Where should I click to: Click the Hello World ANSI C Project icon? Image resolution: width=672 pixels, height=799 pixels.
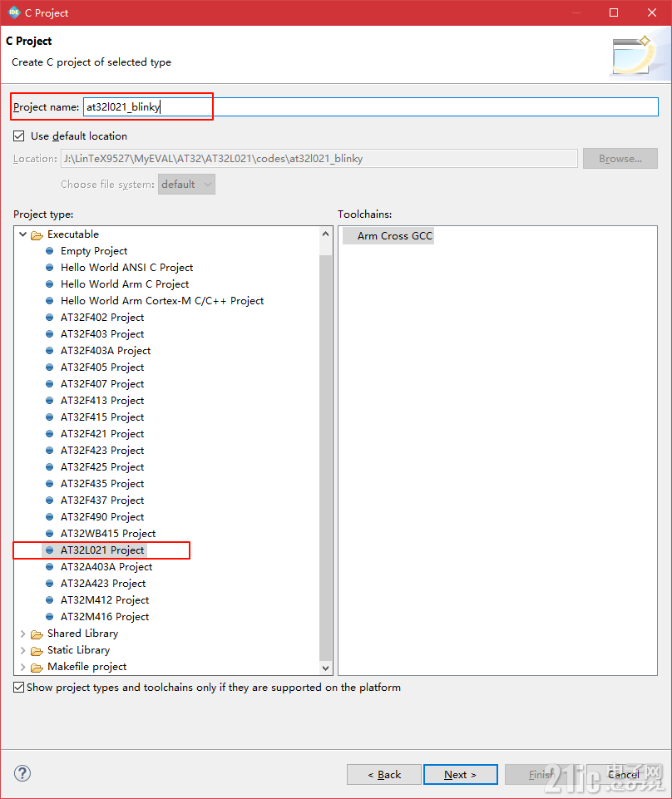point(49,268)
